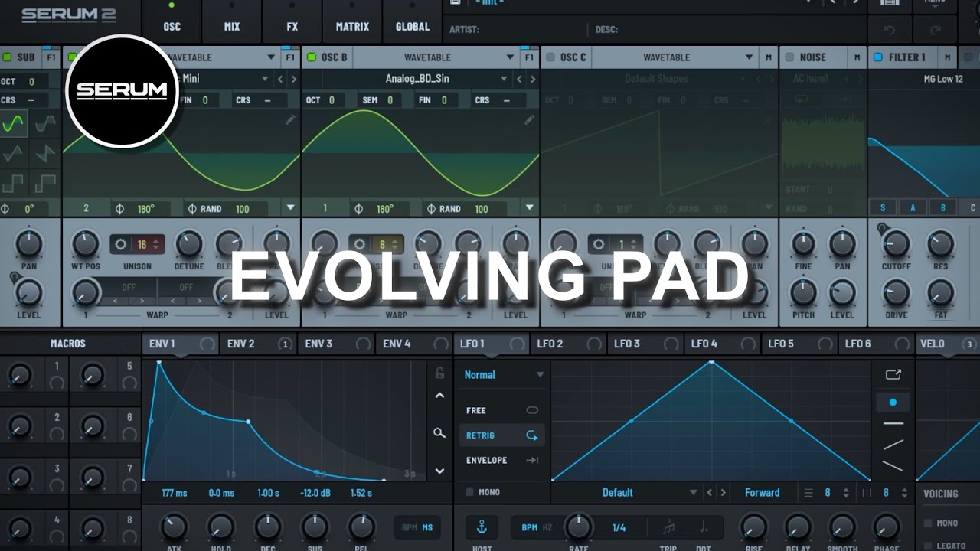Select the LFO flat line draw tool

click(x=893, y=423)
